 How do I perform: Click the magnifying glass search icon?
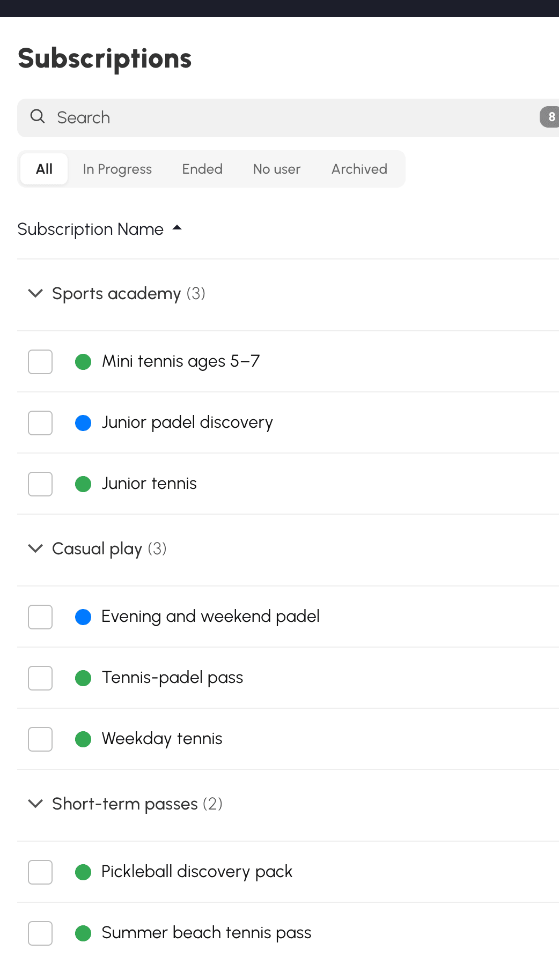[38, 116]
